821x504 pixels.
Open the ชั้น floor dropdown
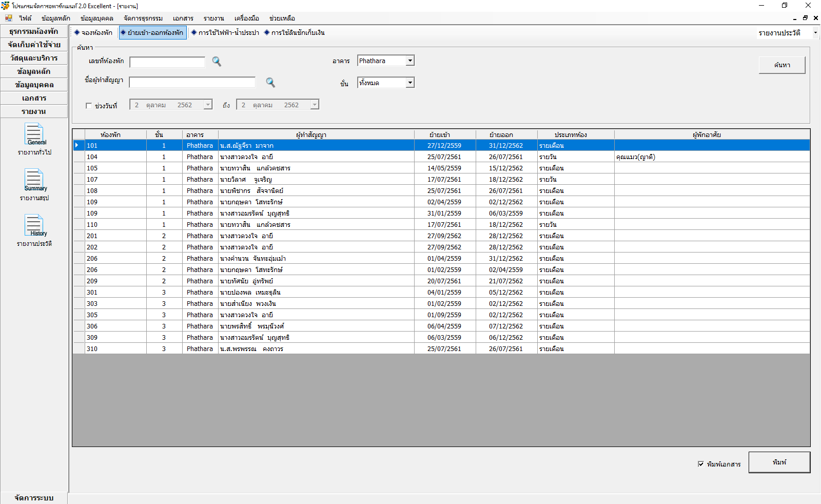pos(410,83)
